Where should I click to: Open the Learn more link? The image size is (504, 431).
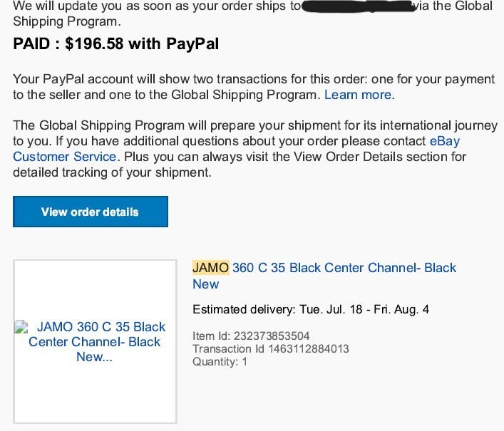[x=358, y=95]
